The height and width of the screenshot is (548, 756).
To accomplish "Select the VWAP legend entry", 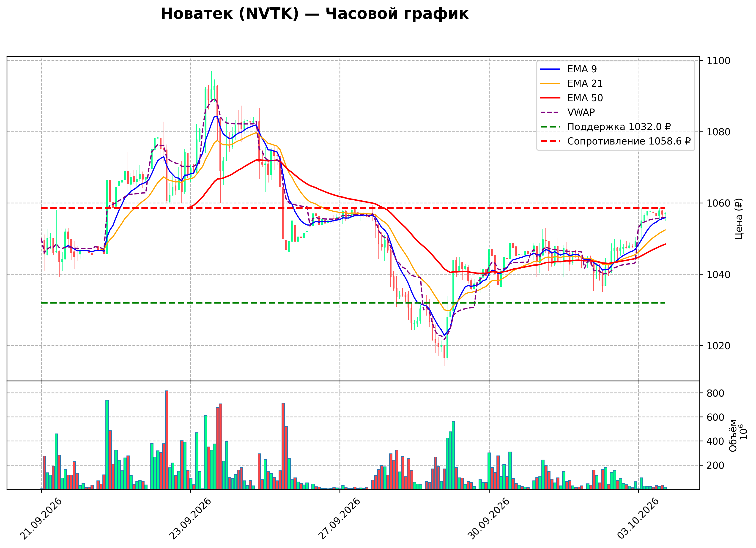I will (567, 112).
